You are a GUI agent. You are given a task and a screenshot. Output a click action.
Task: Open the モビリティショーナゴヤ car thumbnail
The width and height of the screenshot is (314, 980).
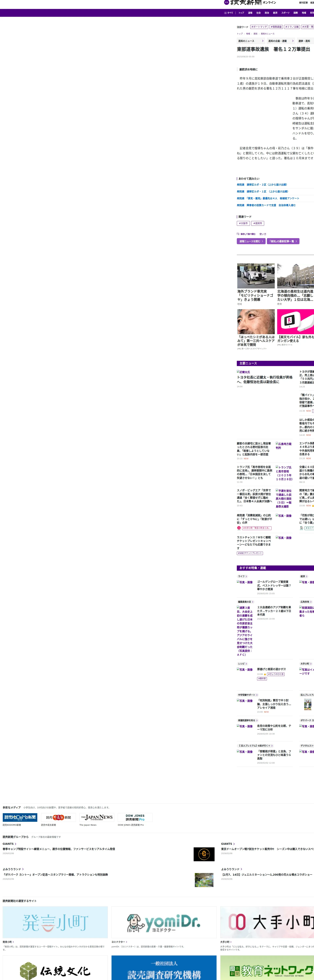point(256,276)
